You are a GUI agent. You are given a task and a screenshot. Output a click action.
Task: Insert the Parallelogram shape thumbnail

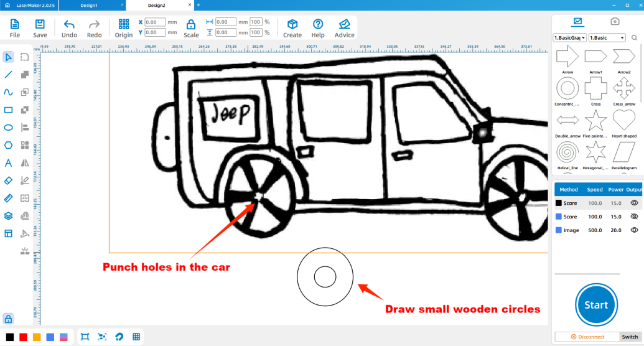(x=624, y=152)
